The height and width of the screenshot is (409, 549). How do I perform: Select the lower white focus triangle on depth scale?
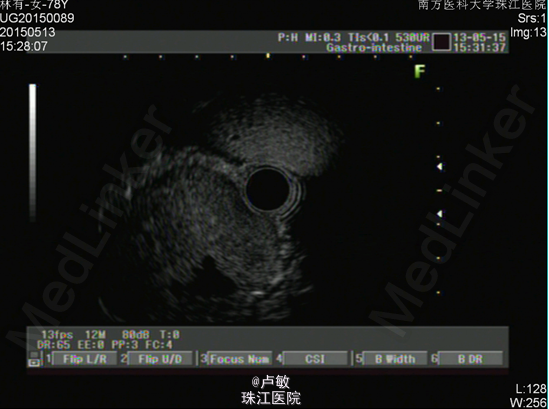[x=440, y=214]
